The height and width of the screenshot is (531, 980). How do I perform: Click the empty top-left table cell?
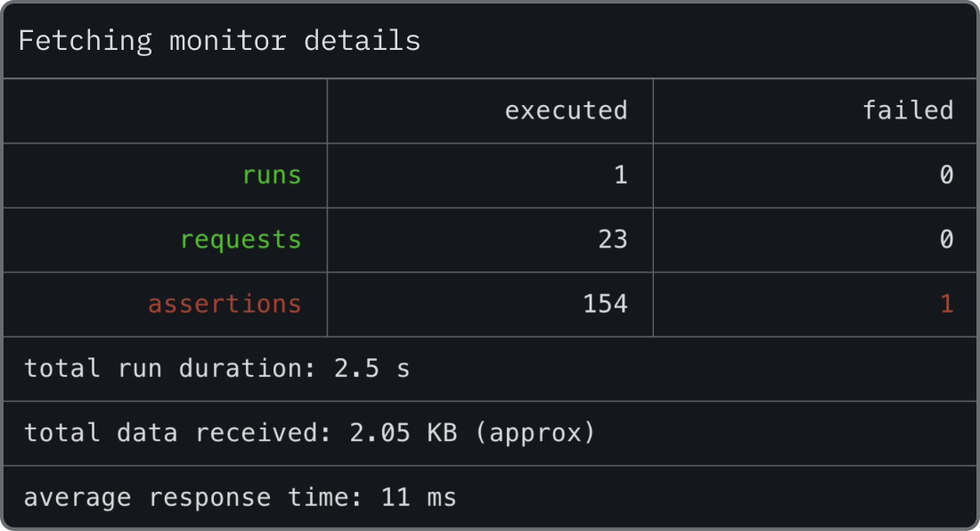pos(166,110)
